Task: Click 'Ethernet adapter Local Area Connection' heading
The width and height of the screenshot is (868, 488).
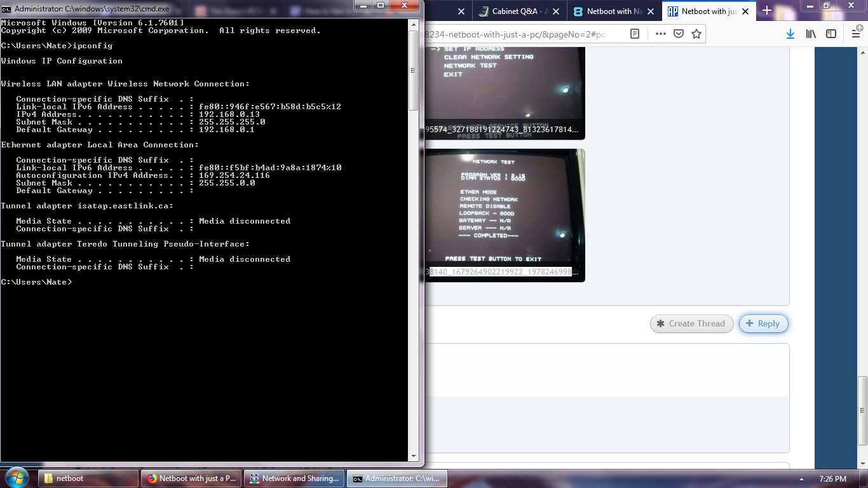Action: [100, 145]
